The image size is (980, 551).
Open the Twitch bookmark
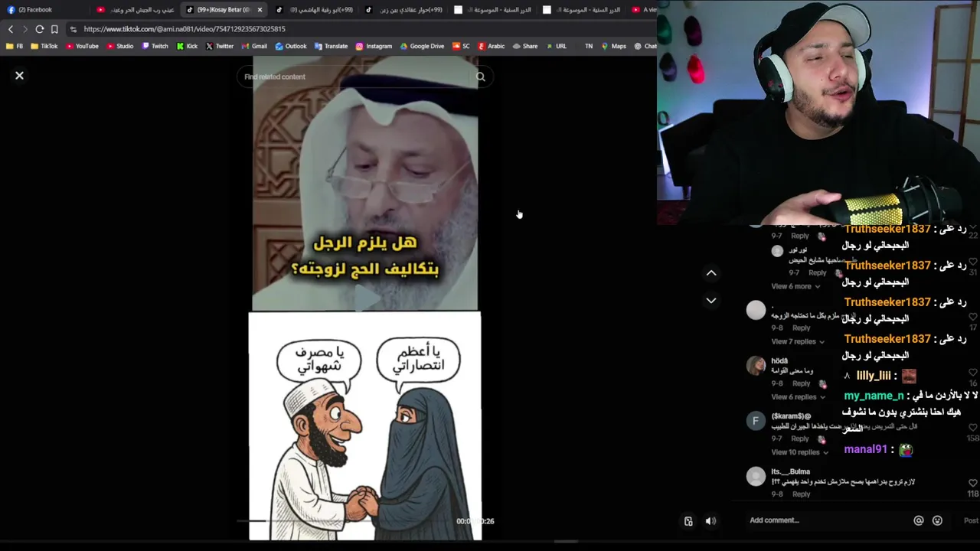coord(155,46)
